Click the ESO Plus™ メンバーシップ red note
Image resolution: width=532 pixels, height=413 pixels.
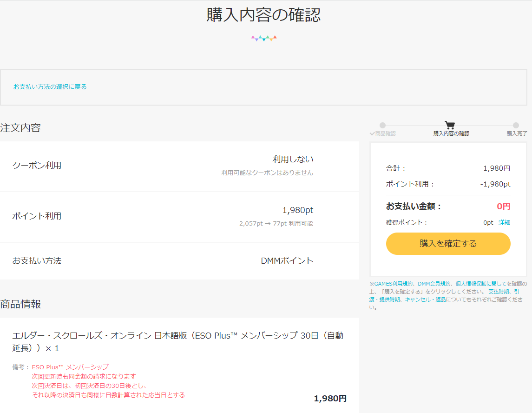(x=70, y=367)
